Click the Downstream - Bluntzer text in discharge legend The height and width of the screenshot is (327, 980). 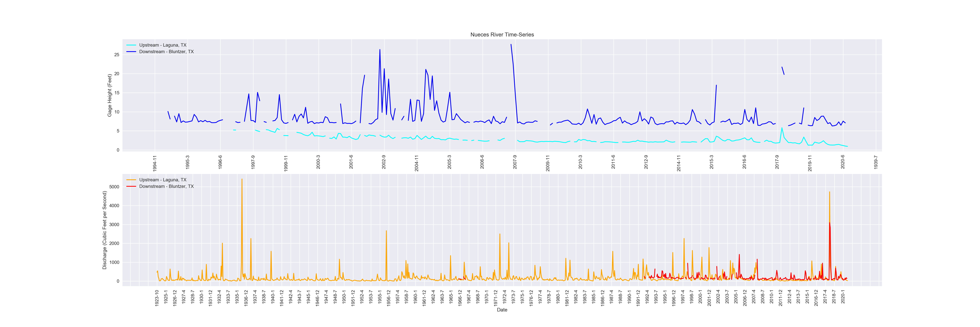tap(166, 187)
